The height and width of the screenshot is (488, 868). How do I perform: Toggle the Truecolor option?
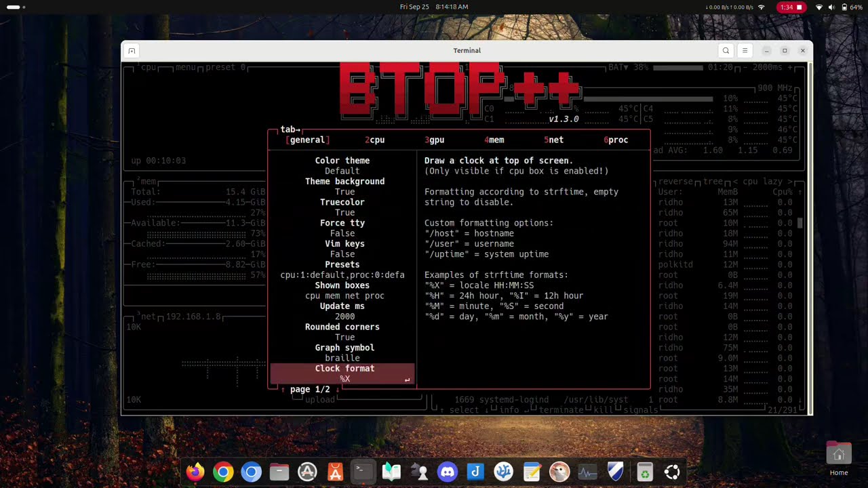344,213
